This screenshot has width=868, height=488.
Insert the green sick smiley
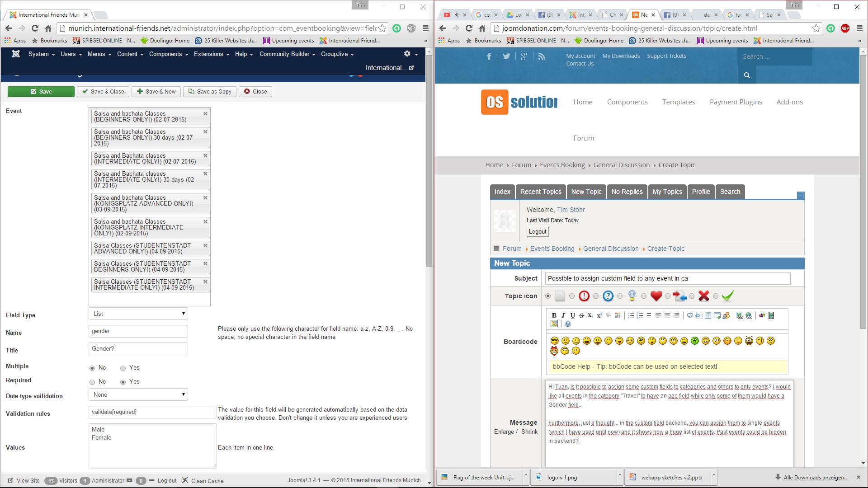tap(695, 341)
